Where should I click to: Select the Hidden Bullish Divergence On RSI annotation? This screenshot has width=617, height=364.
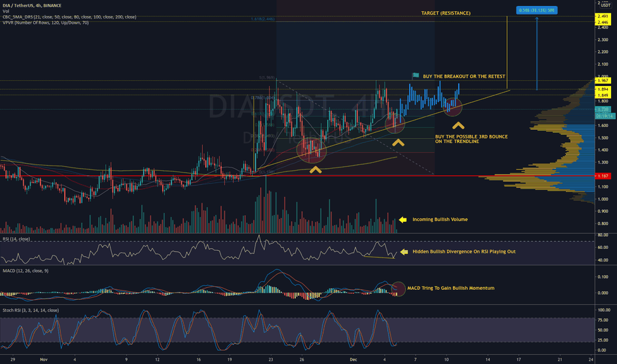pyautogui.click(x=464, y=251)
